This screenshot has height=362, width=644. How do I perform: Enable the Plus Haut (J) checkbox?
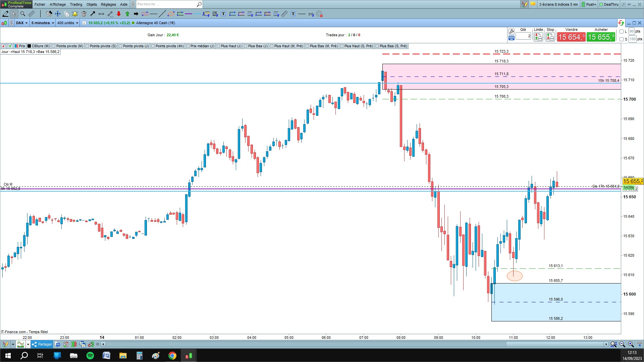219,46
